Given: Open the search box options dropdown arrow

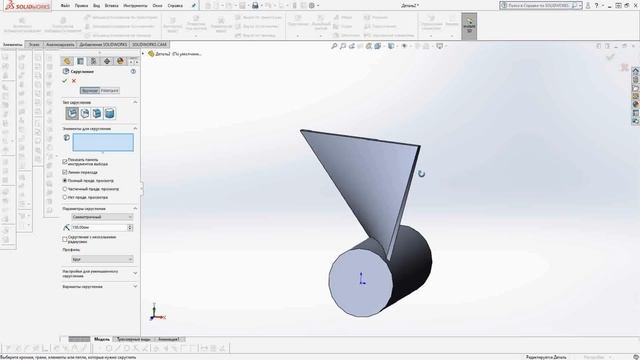Looking at the screenshot, I should pyautogui.click(x=580, y=6).
